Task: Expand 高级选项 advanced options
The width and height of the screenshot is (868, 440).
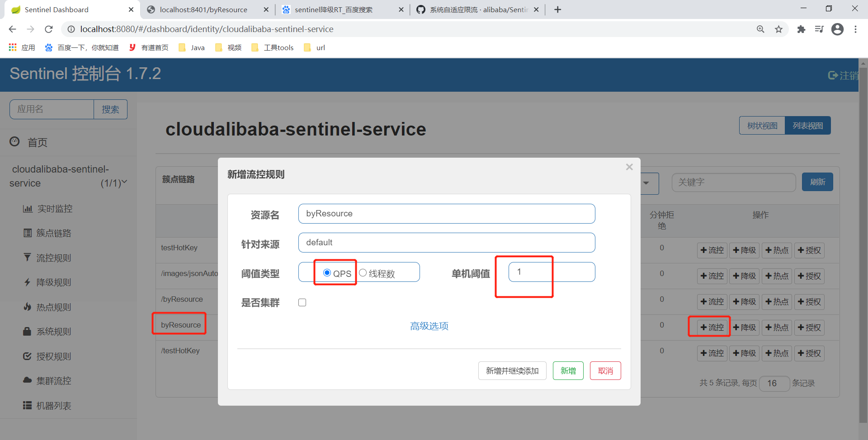Action: pyautogui.click(x=429, y=326)
